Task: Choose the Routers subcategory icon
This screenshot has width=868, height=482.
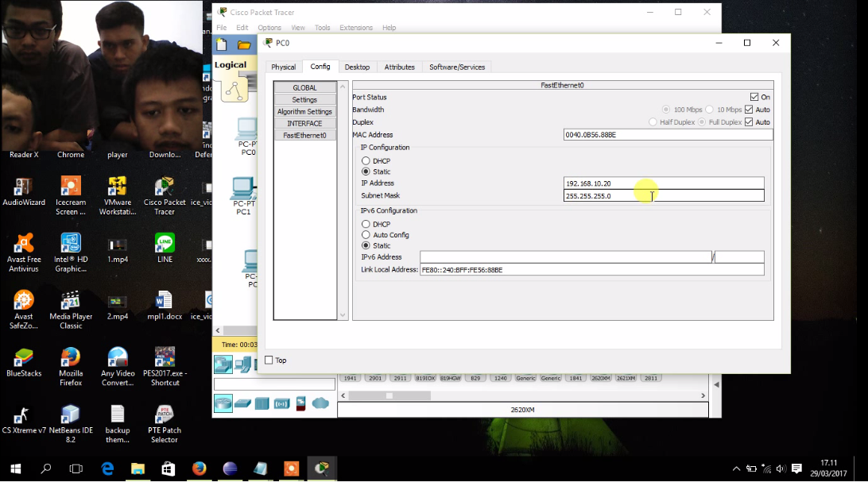Action: click(223, 403)
